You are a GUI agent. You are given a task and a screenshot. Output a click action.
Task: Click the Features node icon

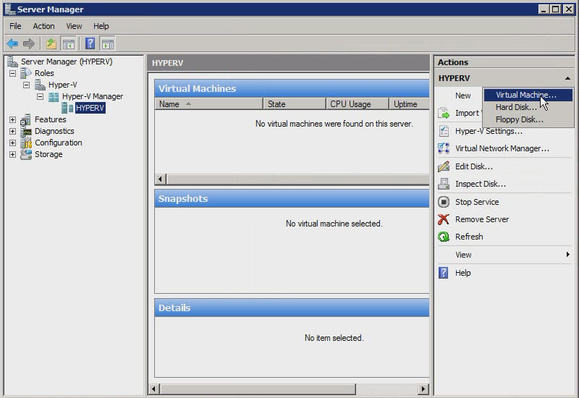pos(26,120)
